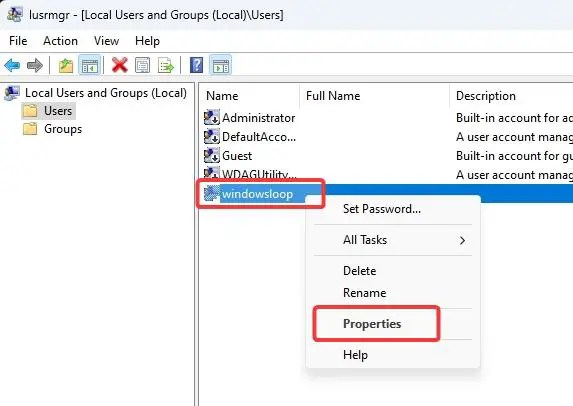Select the Groups node label in tree
Screen dimensions: 573x406
(x=63, y=129)
